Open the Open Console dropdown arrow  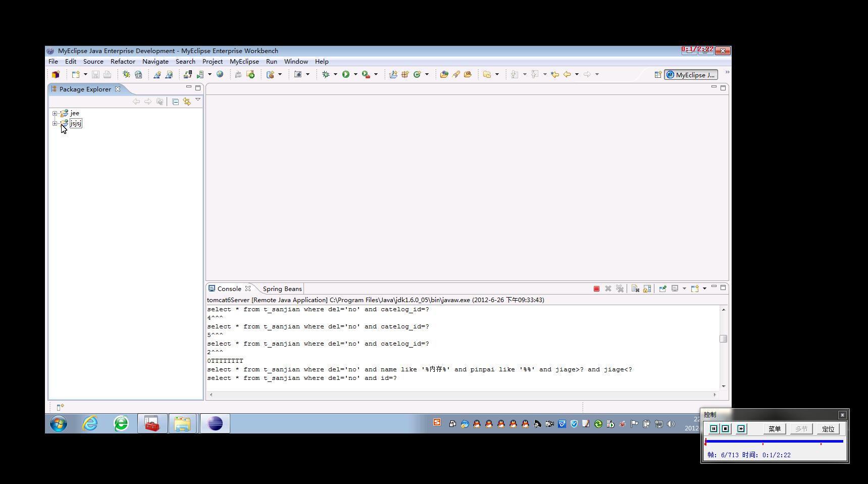pos(704,289)
